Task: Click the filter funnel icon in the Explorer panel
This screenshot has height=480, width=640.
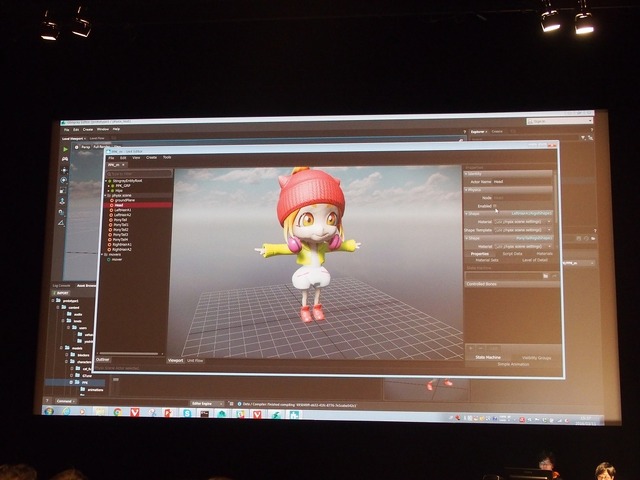Action: point(583,138)
